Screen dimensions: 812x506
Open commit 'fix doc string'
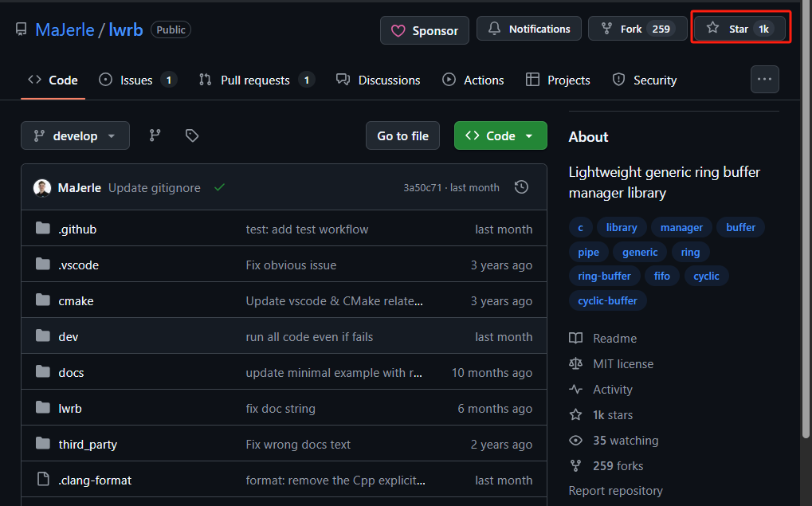point(280,409)
